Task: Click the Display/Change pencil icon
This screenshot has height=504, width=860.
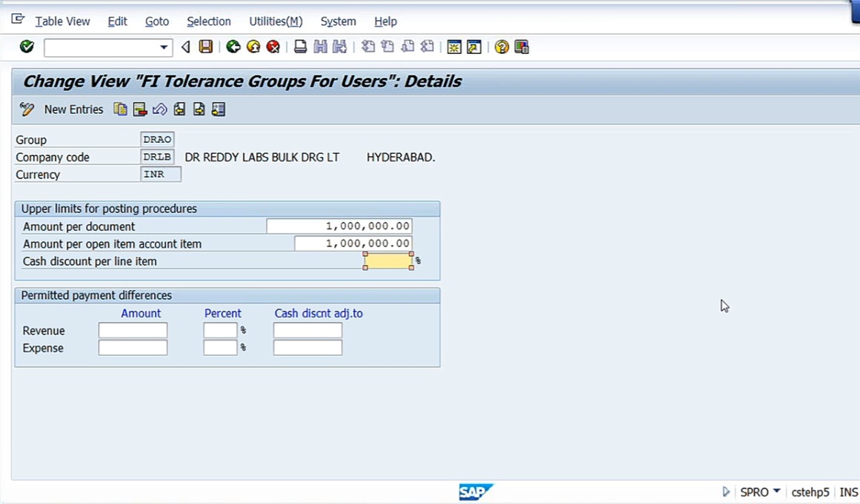Action: [27, 109]
